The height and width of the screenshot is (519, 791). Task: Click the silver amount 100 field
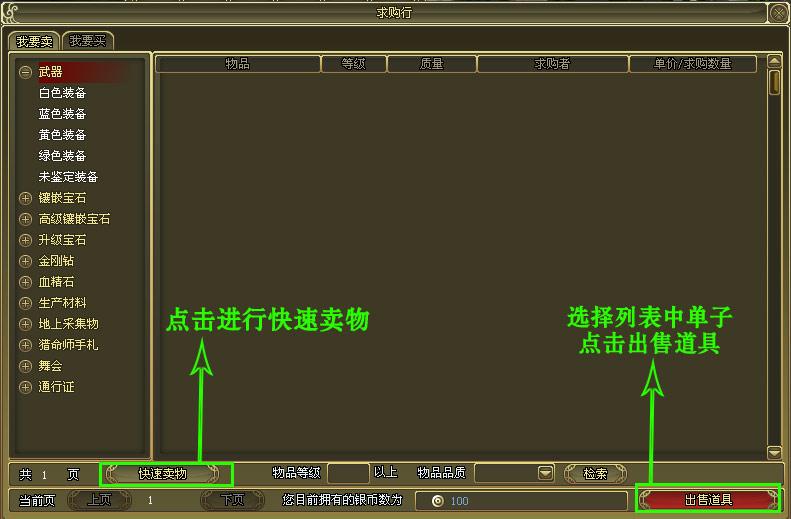pos(521,501)
